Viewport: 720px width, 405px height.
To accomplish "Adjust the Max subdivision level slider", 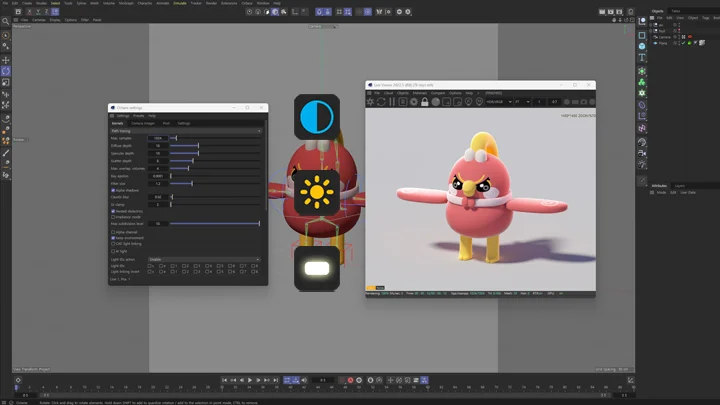I will point(214,224).
